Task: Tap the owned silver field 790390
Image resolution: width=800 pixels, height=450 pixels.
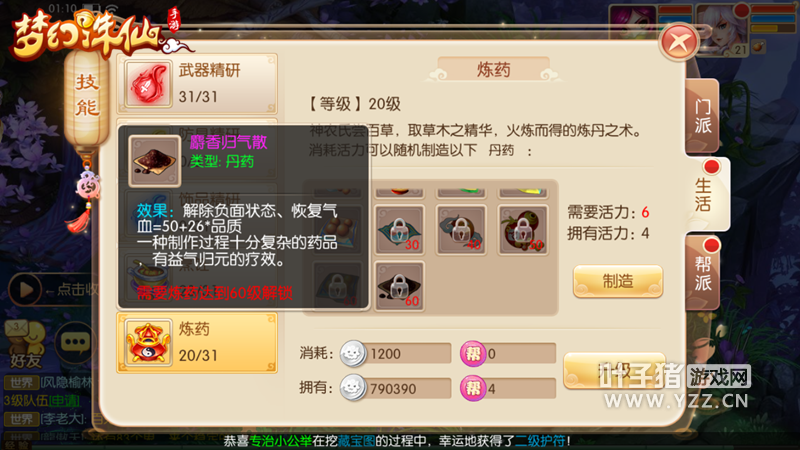Action: tap(396, 389)
